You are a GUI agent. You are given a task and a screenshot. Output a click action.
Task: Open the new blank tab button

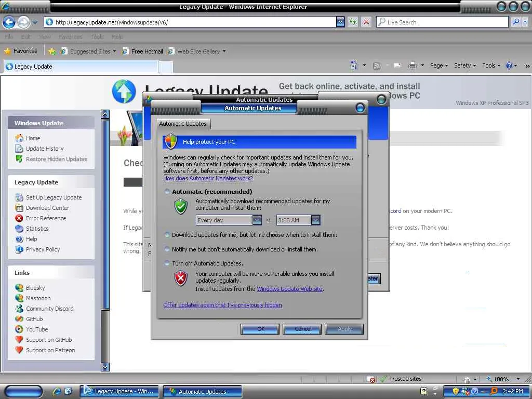(166, 67)
